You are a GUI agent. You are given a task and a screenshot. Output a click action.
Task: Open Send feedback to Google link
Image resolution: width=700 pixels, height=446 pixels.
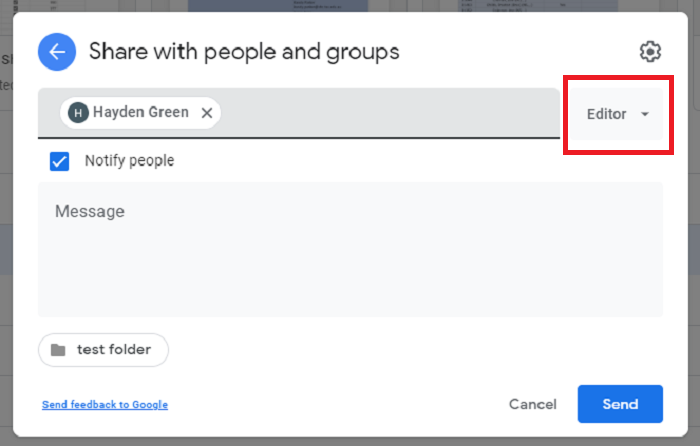tap(105, 405)
